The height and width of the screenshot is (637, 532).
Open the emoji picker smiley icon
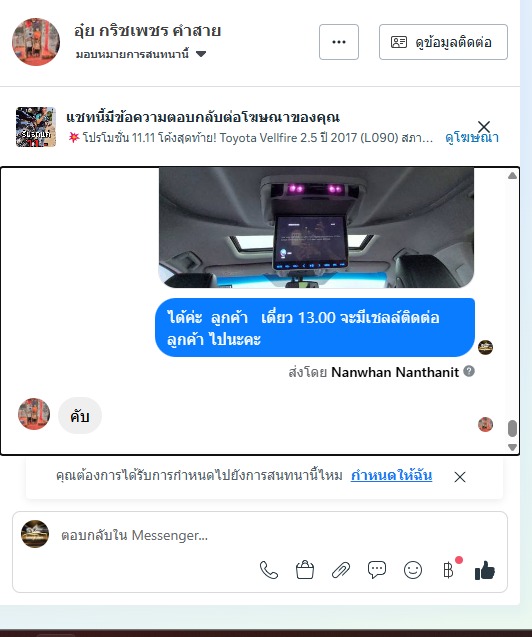[413, 570]
